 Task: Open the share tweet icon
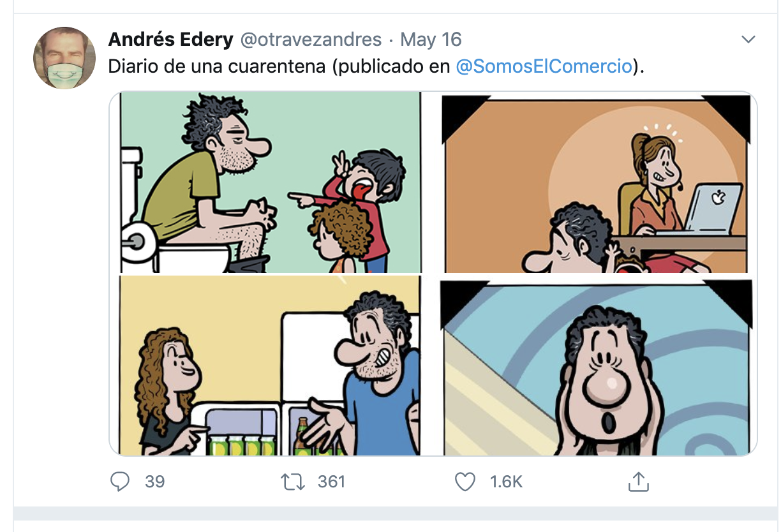[x=638, y=482]
